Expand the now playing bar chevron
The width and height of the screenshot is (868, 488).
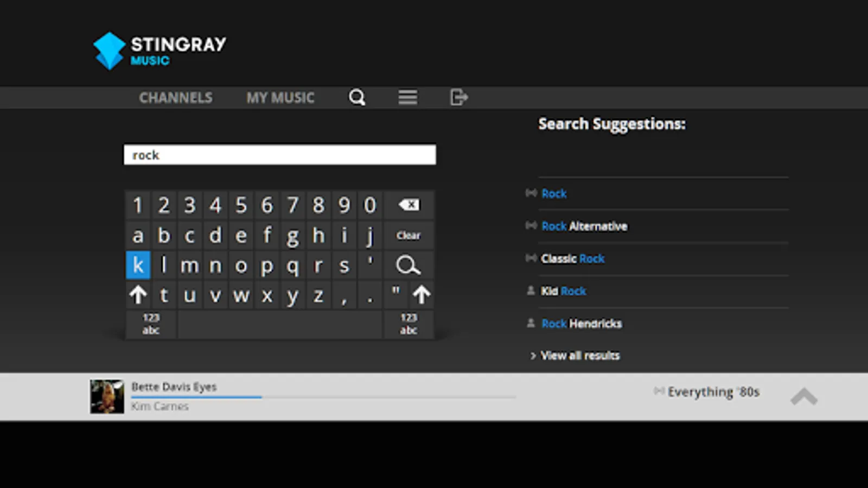[804, 397]
